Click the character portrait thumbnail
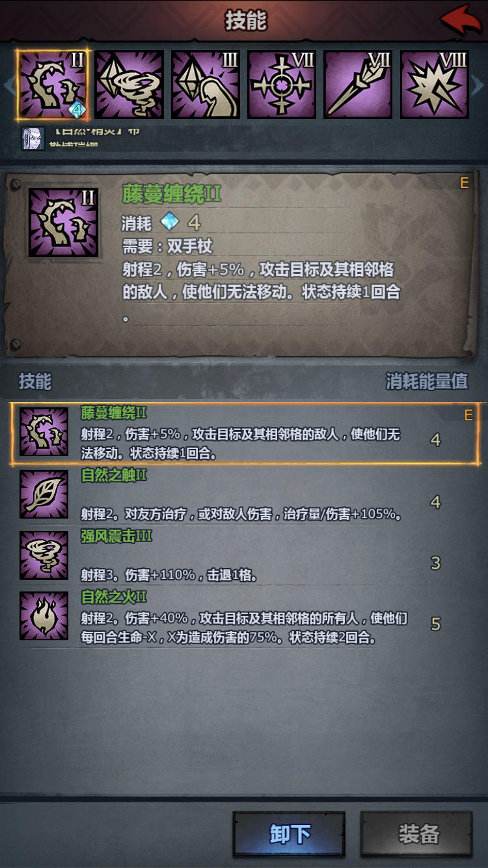Screen dimensions: 488x868 33,139
